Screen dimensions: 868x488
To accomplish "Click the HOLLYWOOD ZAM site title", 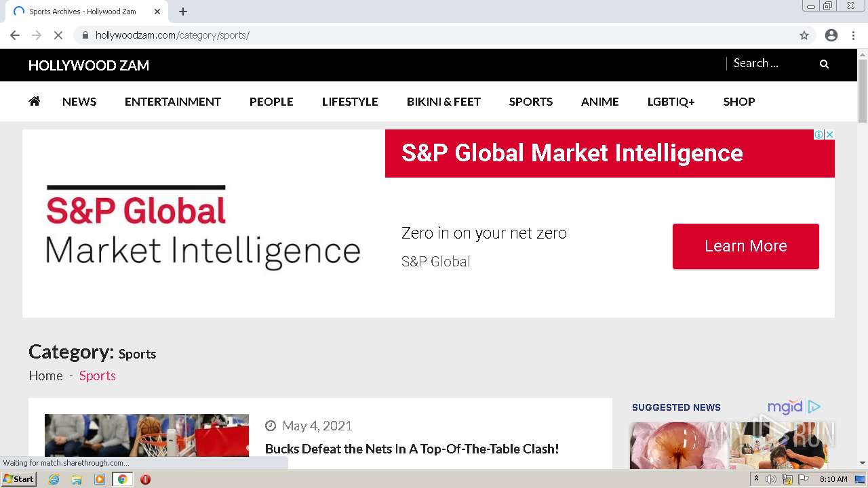I will [89, 65].
